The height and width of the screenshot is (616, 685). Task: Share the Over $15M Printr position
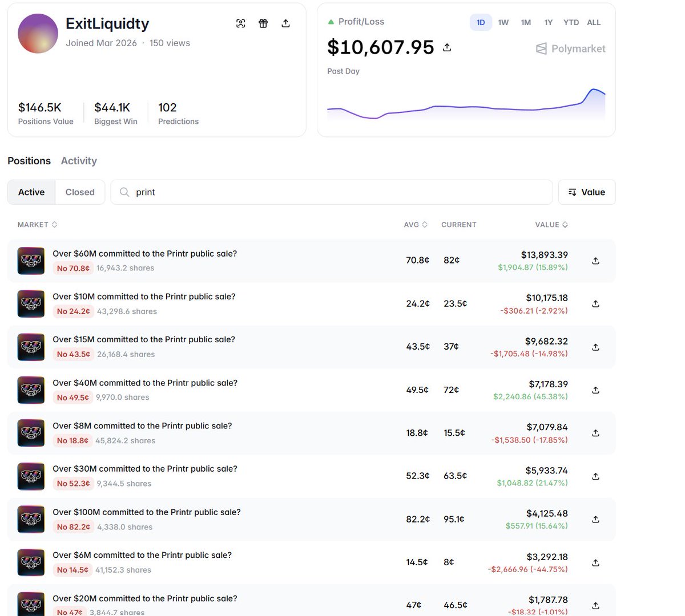pyautogui.click(x=595, y=347)
